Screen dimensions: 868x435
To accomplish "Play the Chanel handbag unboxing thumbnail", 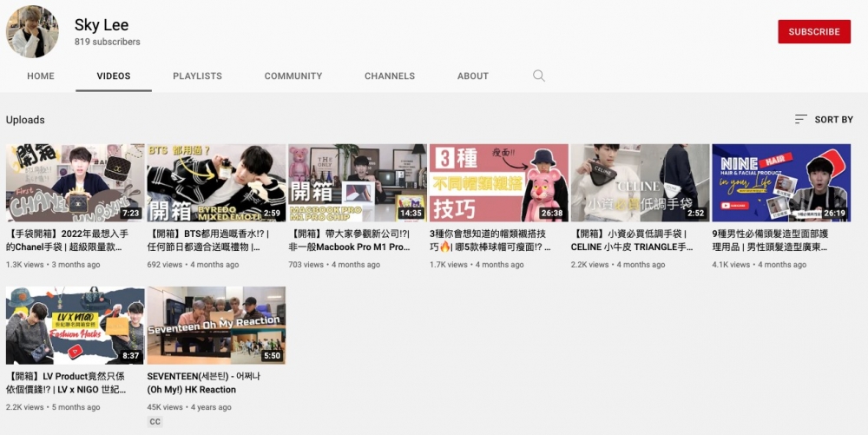I will pyautogui.click(x=75, y=182).
